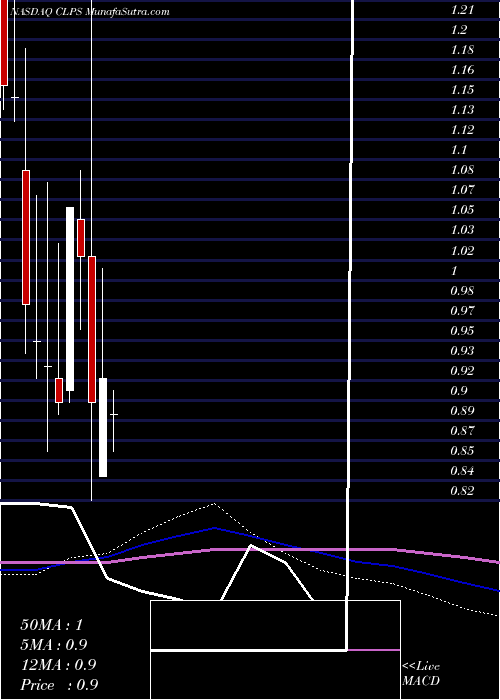Image resolution: width=500 pixels, height=700 pixels.
Task: Click the 50MA : 1 indicator readout
Action: click(52, 625)
